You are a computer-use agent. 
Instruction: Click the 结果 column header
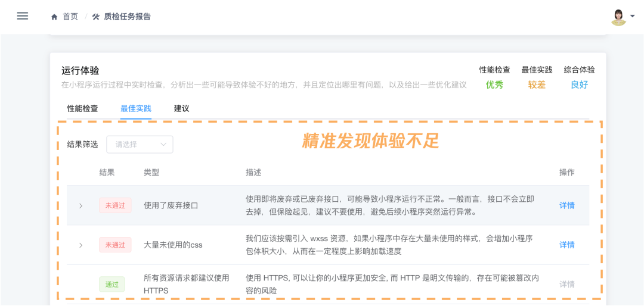click(x=107, y=173)
